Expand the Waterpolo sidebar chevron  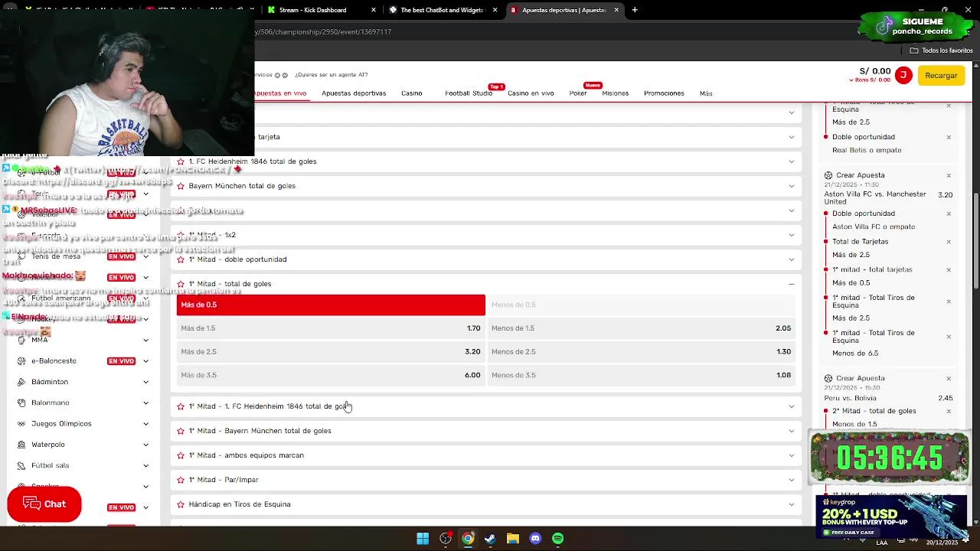pos(145,445)
